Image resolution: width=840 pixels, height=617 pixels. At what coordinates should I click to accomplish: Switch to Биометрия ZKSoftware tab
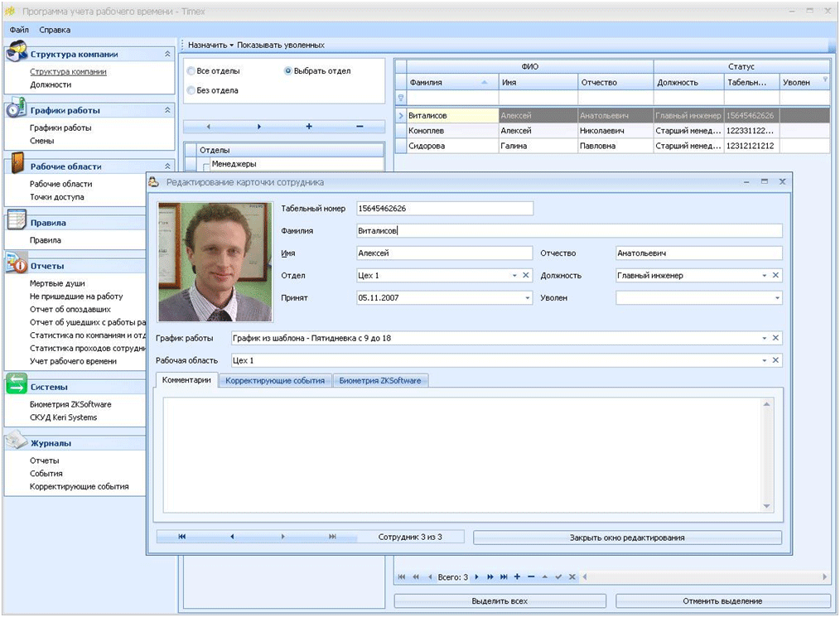click(x=379, y=381)
